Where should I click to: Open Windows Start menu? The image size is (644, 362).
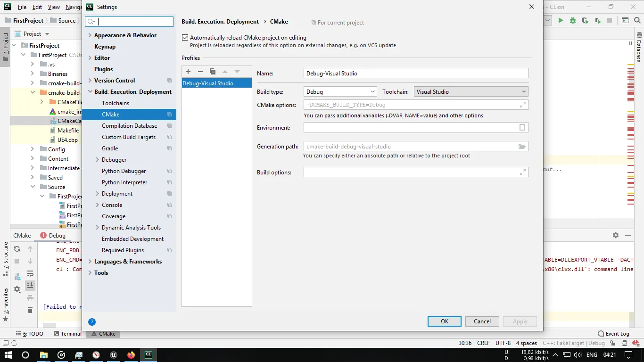click(8, 355)
